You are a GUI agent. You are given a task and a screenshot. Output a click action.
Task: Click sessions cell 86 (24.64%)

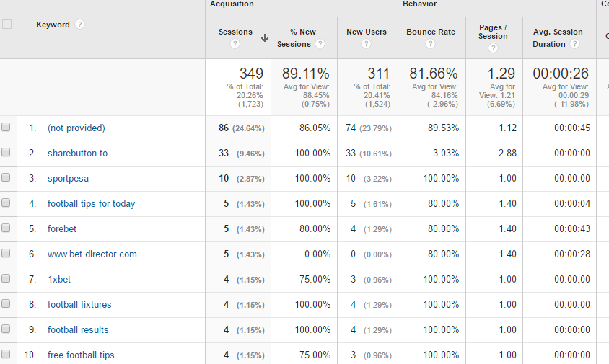point(242,128)
